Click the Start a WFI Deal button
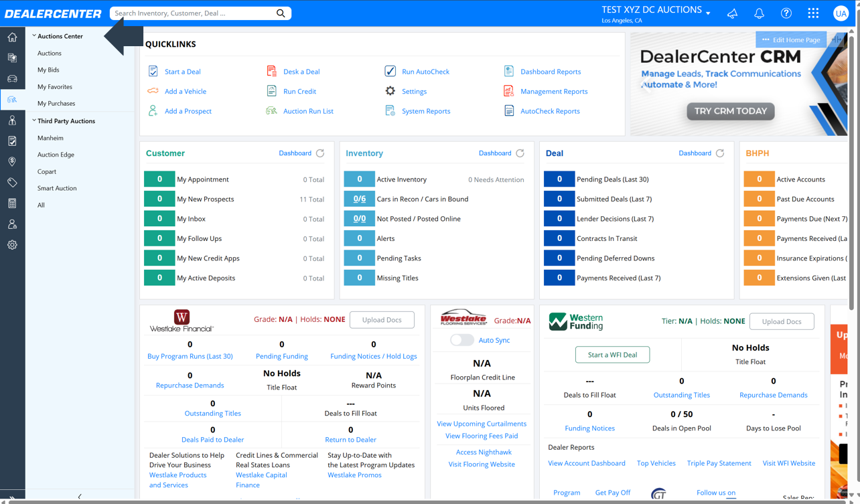The width and height of the screenshot is (860, 504). pyautogui.click(x=612, y=355)
